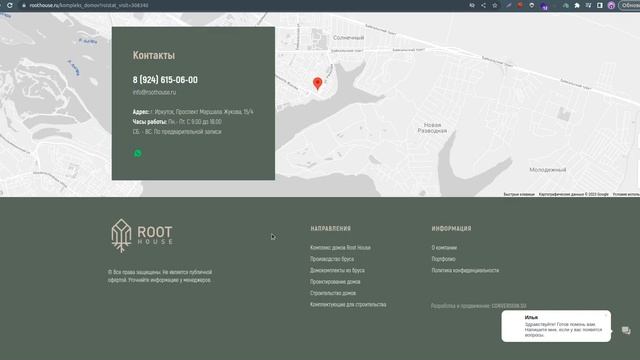Open footer link Строительство домов
This screenshot has height=360, width=640.
point(333,293)
